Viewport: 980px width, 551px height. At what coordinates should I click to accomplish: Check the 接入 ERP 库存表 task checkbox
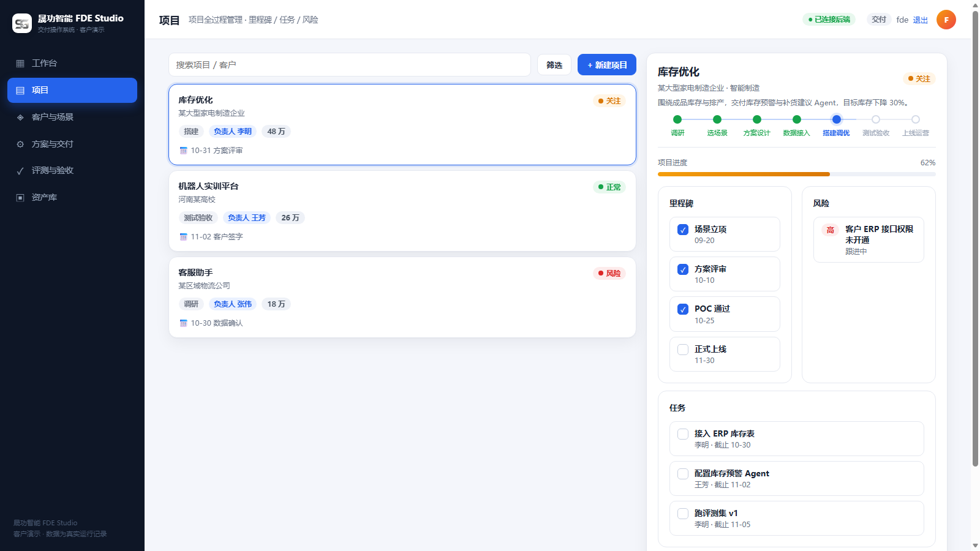(683, 434)
